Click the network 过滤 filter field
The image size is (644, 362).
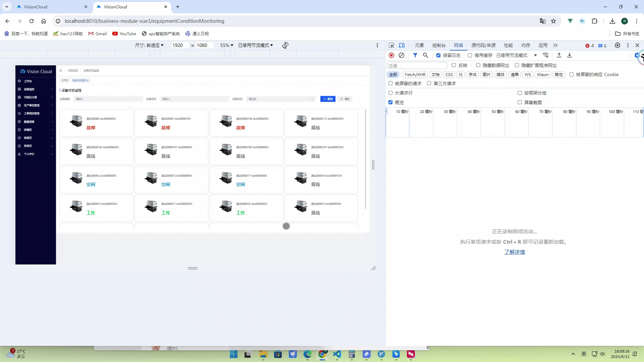417,65
